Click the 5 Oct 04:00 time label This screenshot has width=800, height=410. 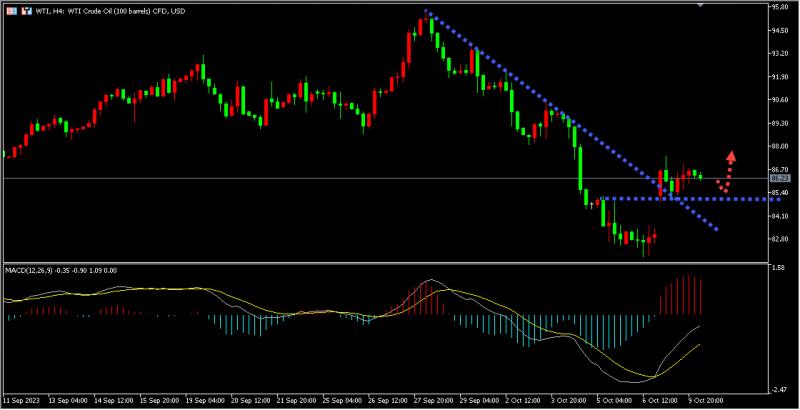pyautogui.click(x=614, y=401)
